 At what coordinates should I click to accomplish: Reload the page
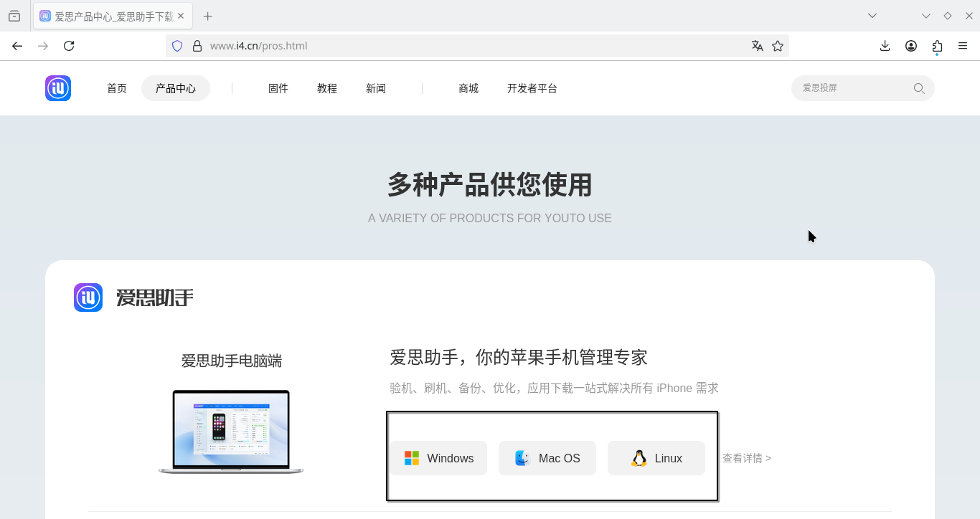pos(69,46)
